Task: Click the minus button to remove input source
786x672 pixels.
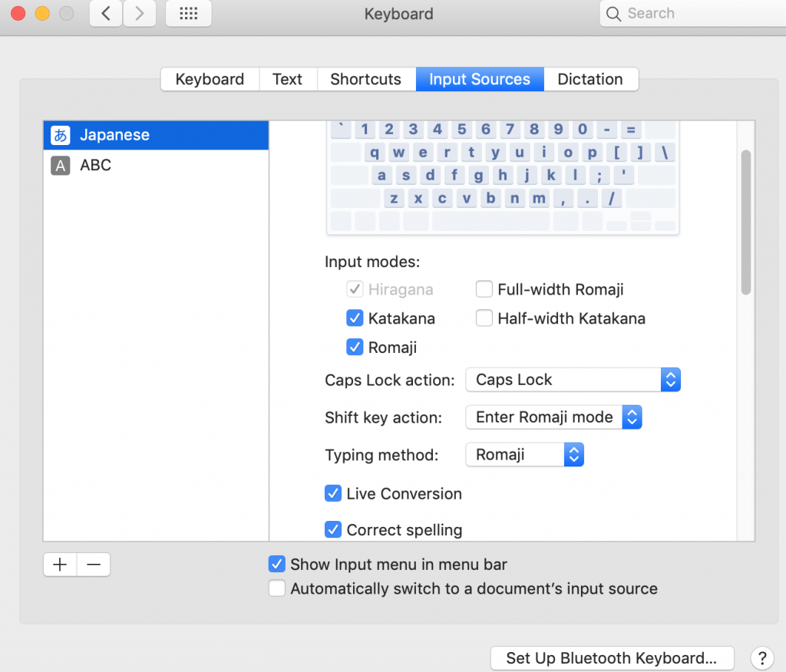Action: [x=93, y=564]
